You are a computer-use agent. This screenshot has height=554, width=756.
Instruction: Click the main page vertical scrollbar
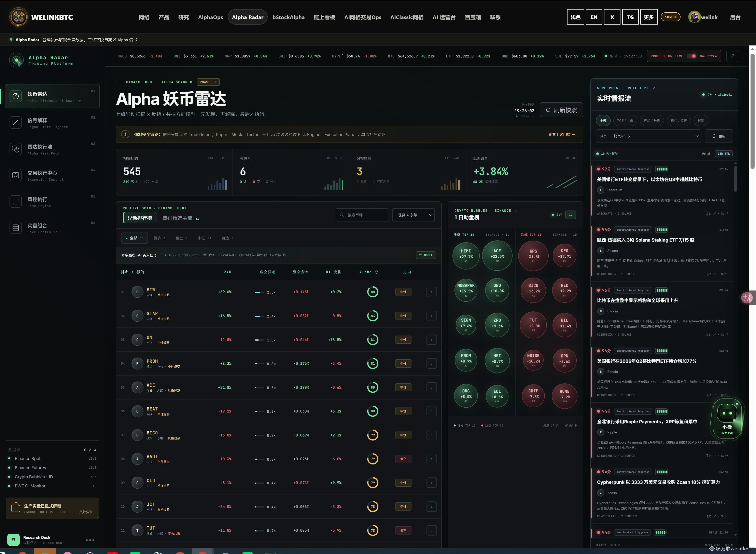coord(752,111)
